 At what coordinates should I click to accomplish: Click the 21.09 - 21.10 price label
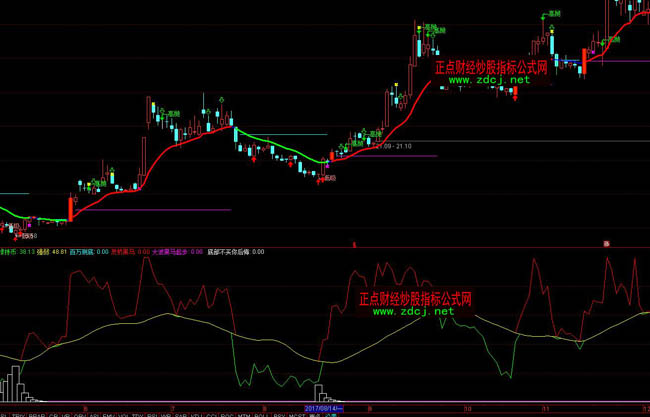[x=393, y=146]
